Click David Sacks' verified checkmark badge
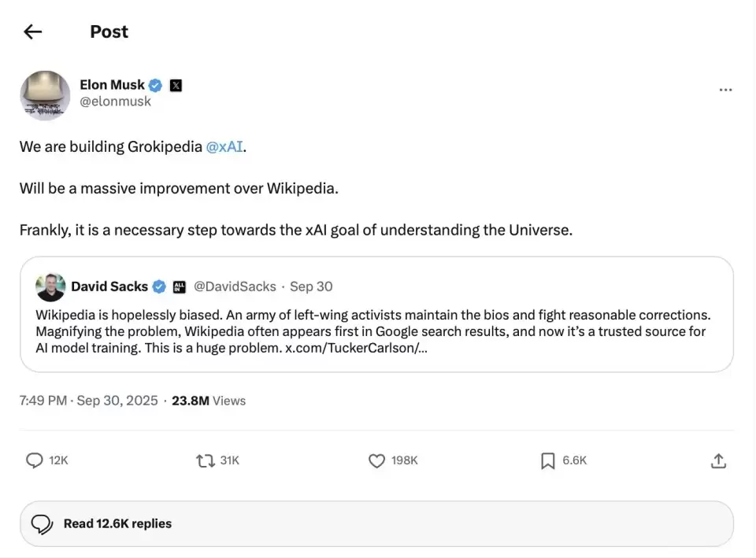756x558 pixels. (158, 286)
